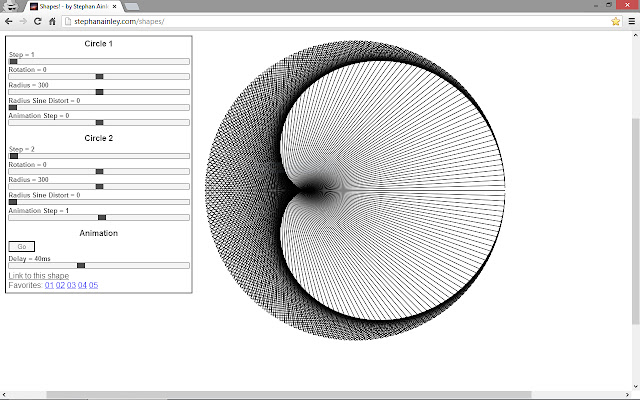The width and height of the screenshot is (640, 400).
Task: Reload the page with the refresh icon
Action: (x=38, y=21)
